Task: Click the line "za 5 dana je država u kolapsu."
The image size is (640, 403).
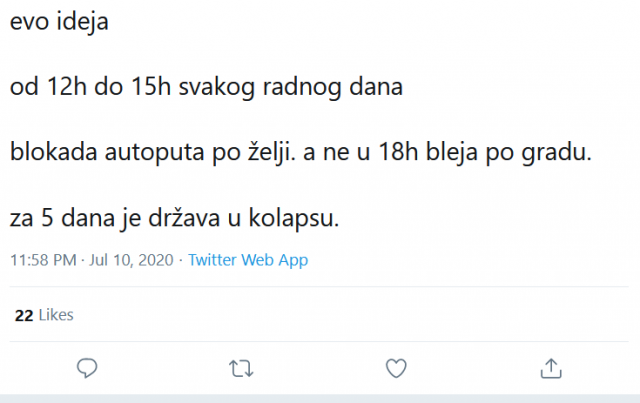Action: [175, 218]
